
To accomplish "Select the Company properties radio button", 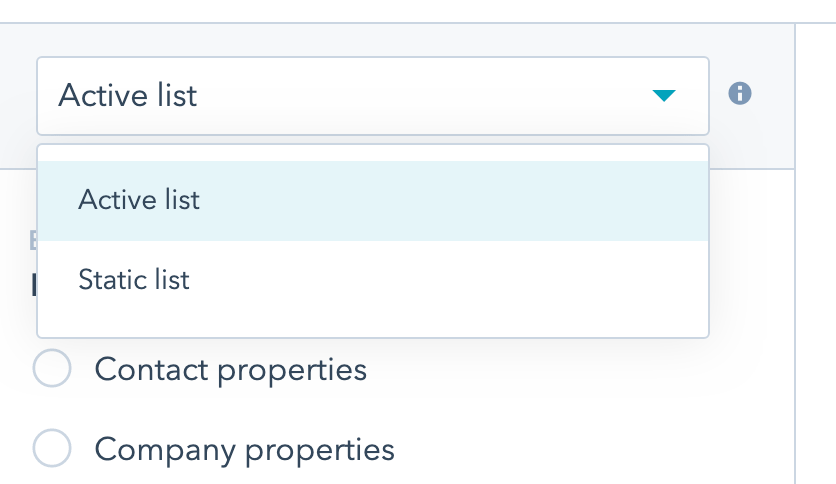I will tap(52, 448).
